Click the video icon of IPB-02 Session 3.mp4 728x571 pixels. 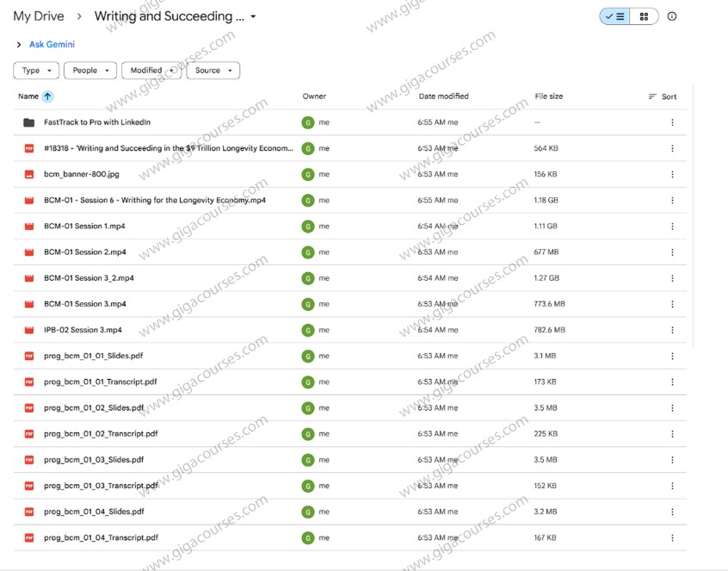click(29, 330)
